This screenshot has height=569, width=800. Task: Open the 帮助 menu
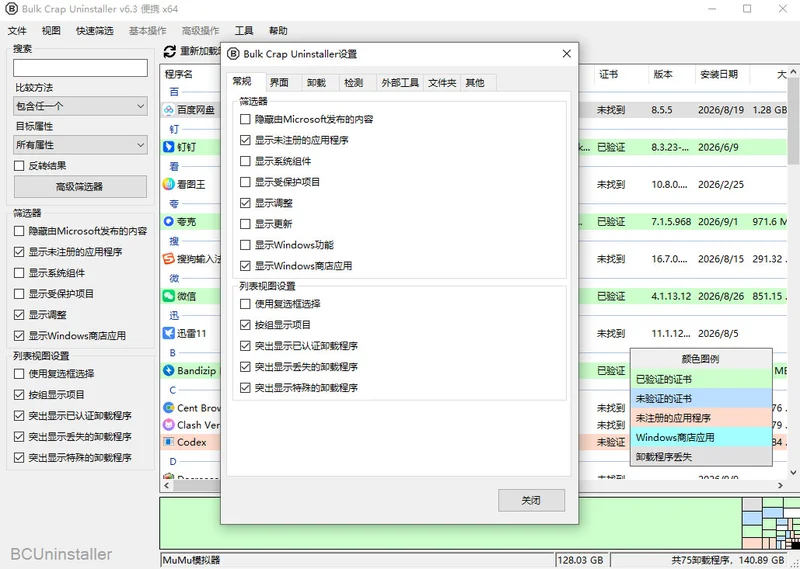point(278,31)
